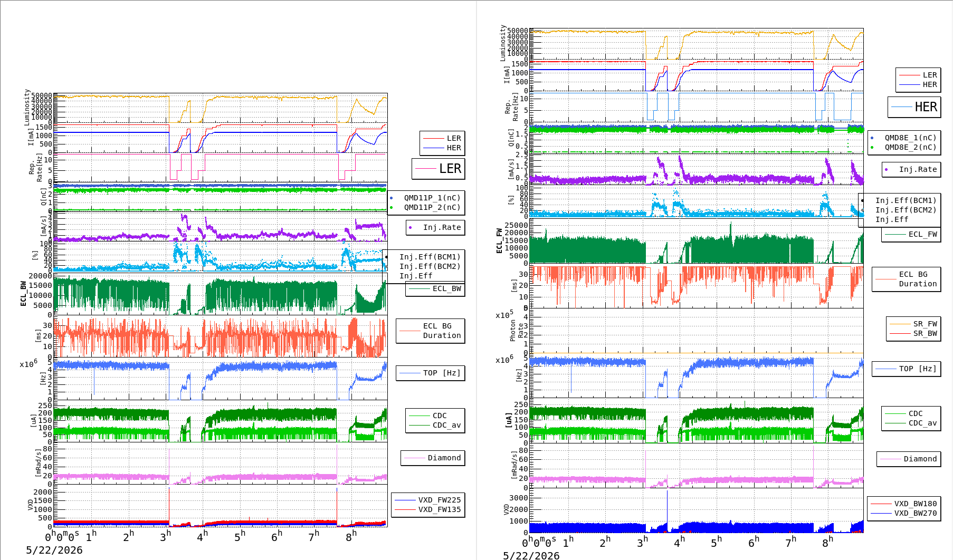
Task: Click Inj.Rate legend in the left chart
Action: pos(442,227)
